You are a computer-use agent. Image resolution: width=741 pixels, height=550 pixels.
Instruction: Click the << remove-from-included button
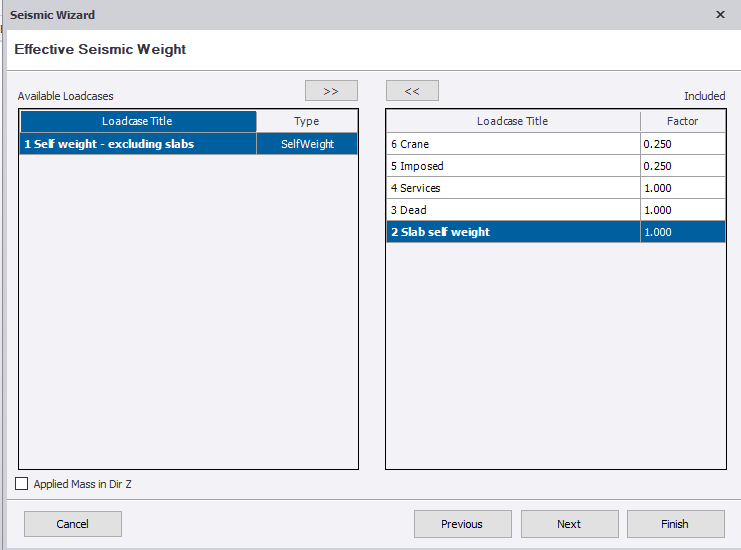(412, 91)
